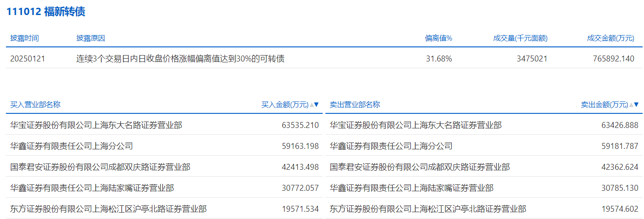Click the 买入金额(万元) column header

(x=285, y=105)
